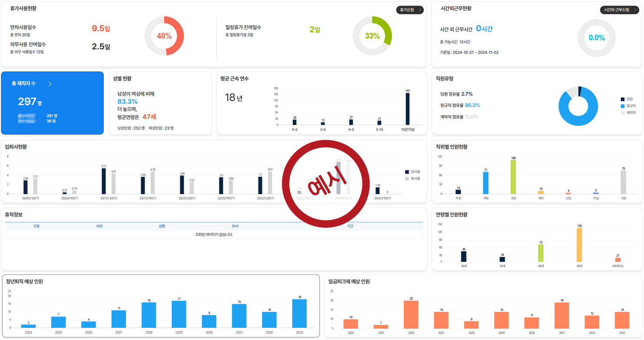
Task: Toggle the 입사율 legend entry
Action: coord(413,172)
